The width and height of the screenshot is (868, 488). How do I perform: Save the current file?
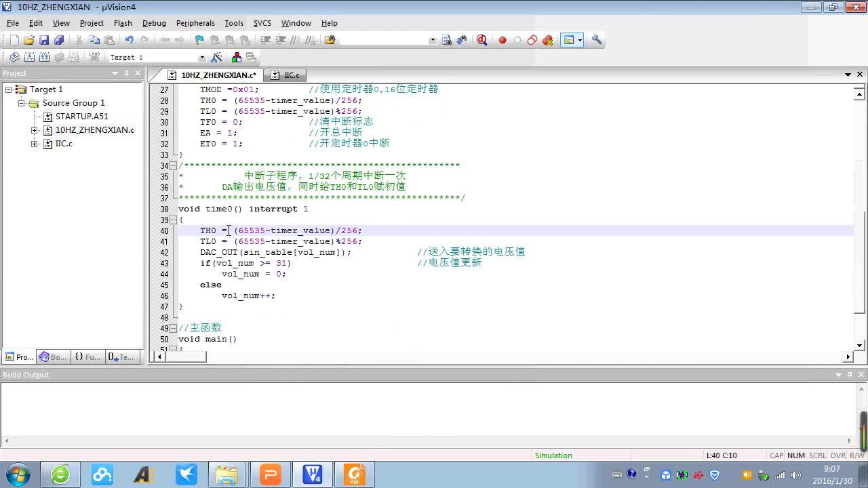pos(43,40)
